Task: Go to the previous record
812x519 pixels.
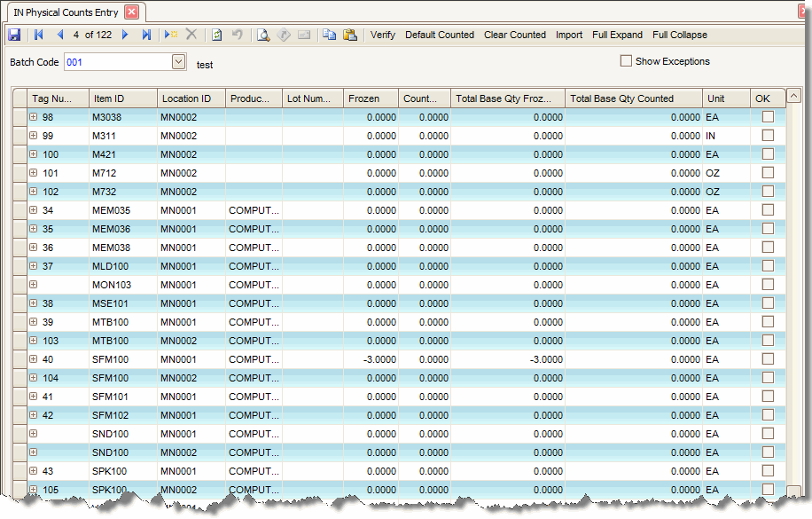Action: tap(60, 35)
